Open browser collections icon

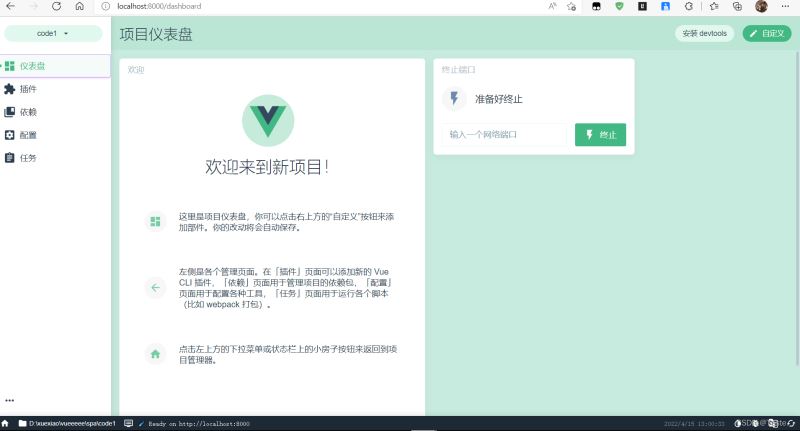(737, 6)
